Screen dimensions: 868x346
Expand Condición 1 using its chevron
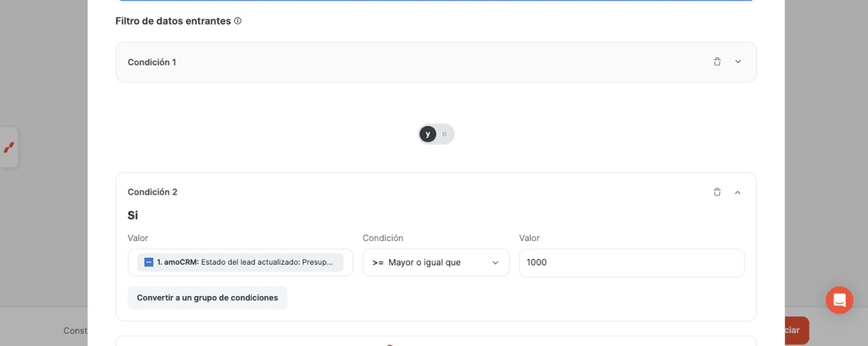pyautogui.click(x=738, y=62)
